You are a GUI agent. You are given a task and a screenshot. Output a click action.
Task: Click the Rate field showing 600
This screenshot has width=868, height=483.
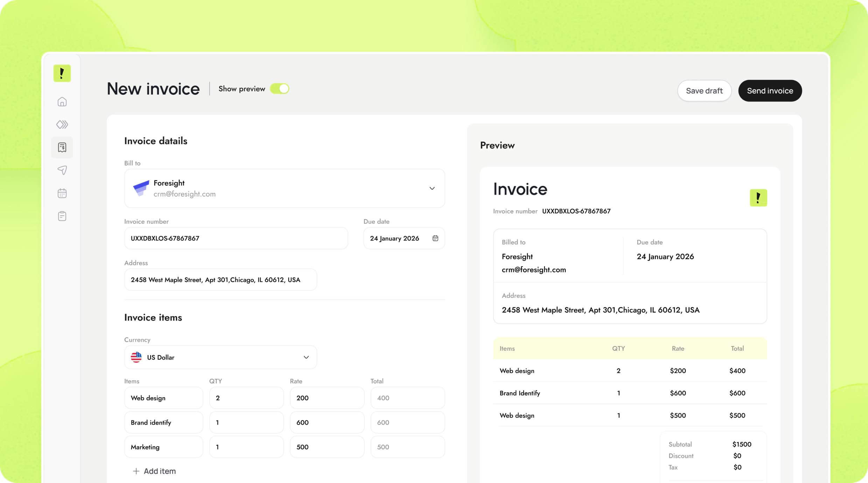coord(327,422)
